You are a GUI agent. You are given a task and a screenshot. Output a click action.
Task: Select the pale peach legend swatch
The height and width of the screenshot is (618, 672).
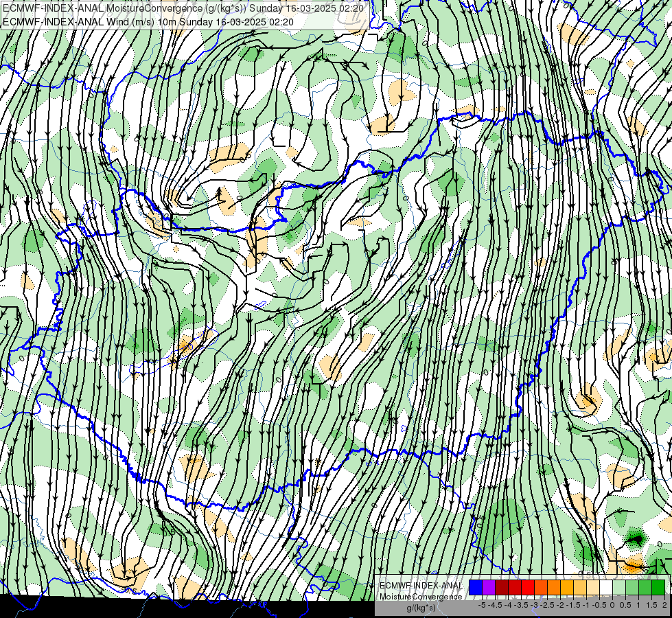[x=593, y=587]
